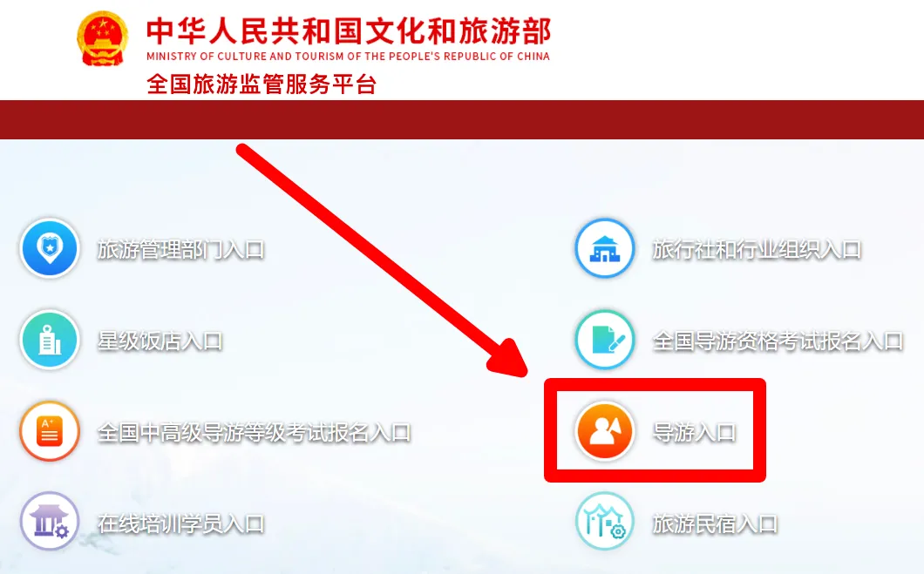
Task: Click the 中华人民共和国文化和旅游部 title
Action: [349, 31]
